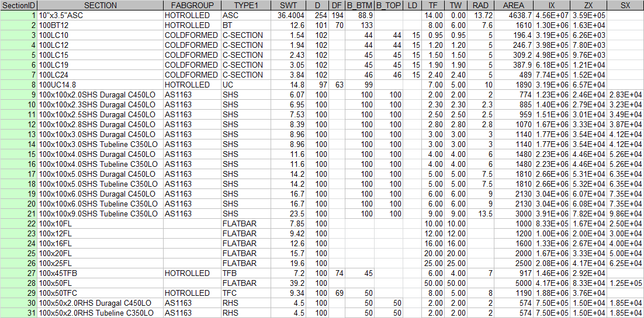Click the 100LC15 section cell
The width and height of the screenshot is (644, 318).
tap(100, 55)
